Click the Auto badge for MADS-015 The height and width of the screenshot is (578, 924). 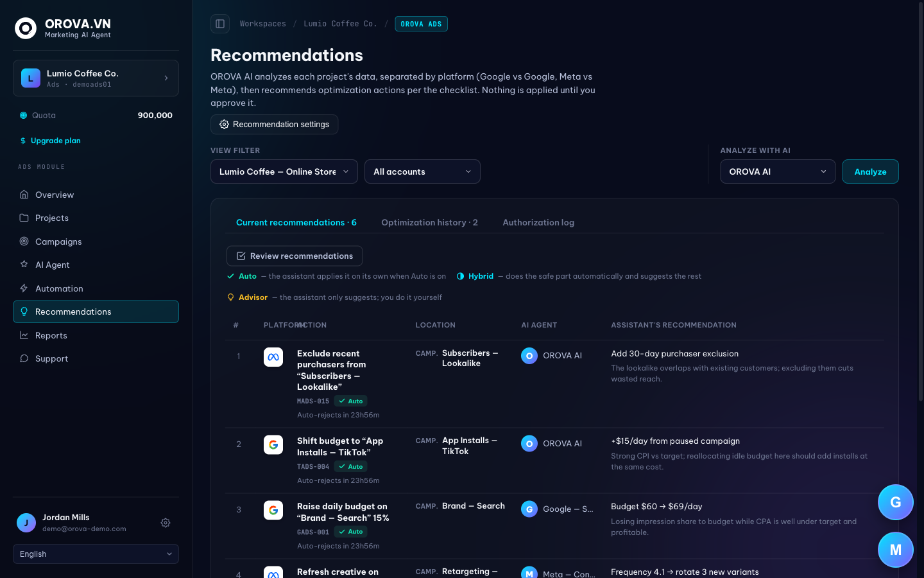(x=351, y=401)
